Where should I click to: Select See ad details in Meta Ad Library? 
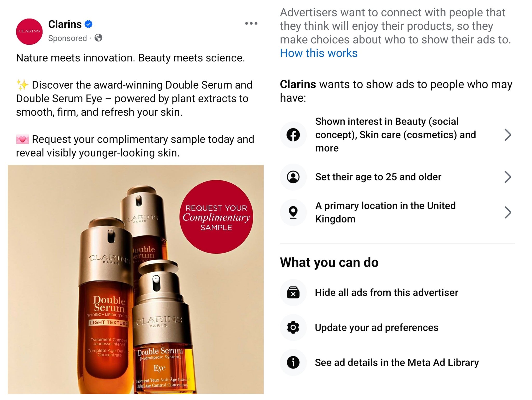[397, 362]
